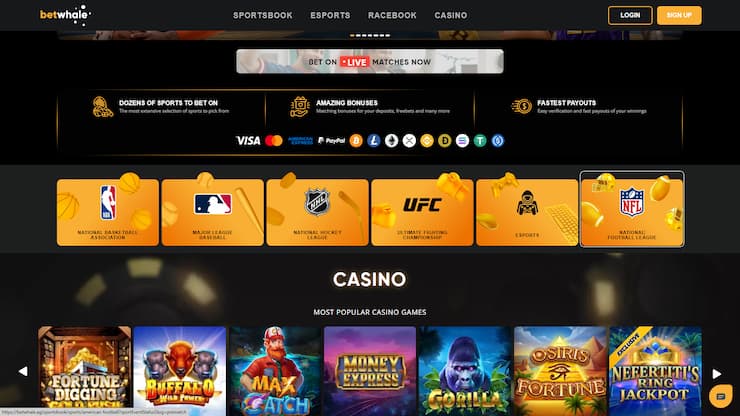Click the Dogecoin payment icon
The image size is (740, 416).
click(445, 141)
